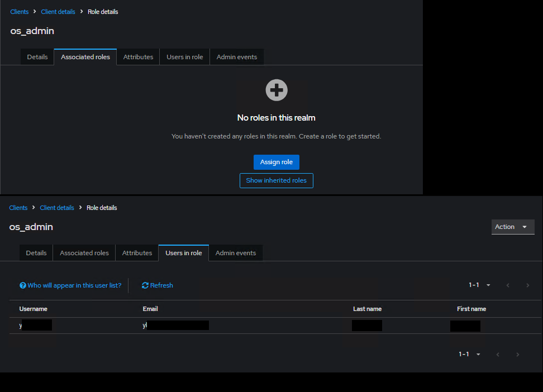Go to previous page in bottom pagination
Screen dimensions: 543x392
(498, 354)
